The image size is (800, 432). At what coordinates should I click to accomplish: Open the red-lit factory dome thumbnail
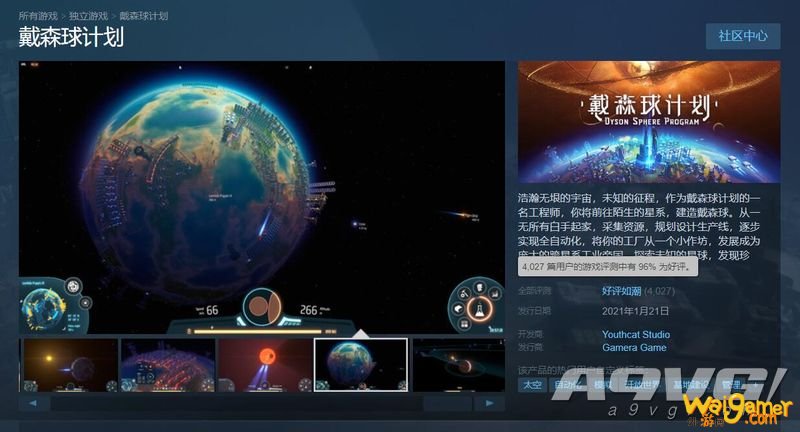tap(168, 365)
